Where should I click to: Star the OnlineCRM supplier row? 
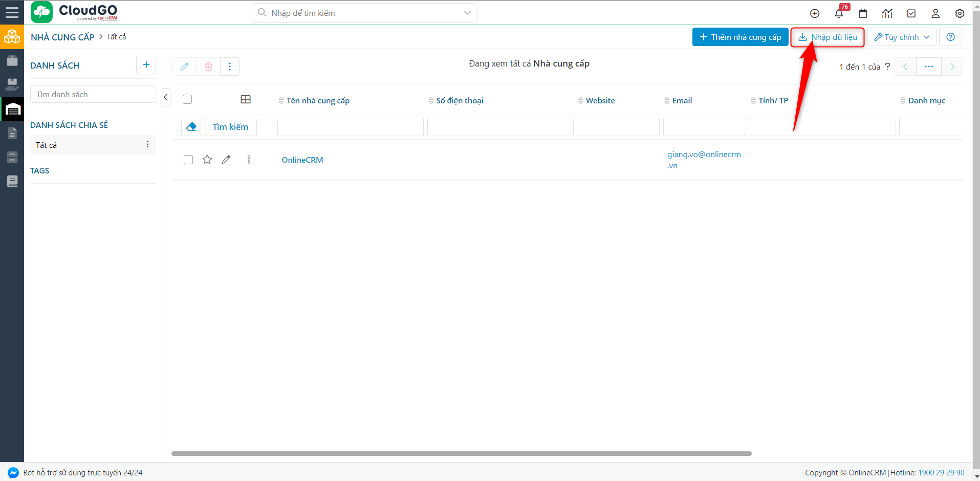tap(207, 160)
